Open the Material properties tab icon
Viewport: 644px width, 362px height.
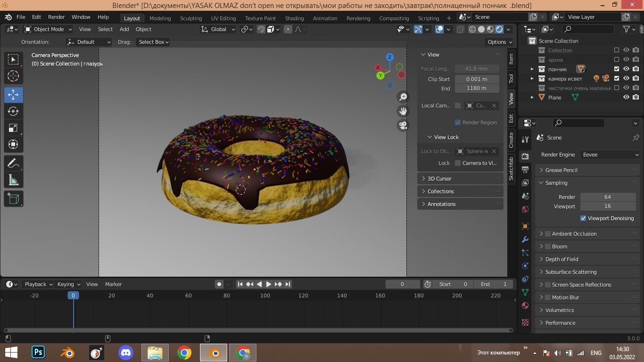tap(525, 305)
